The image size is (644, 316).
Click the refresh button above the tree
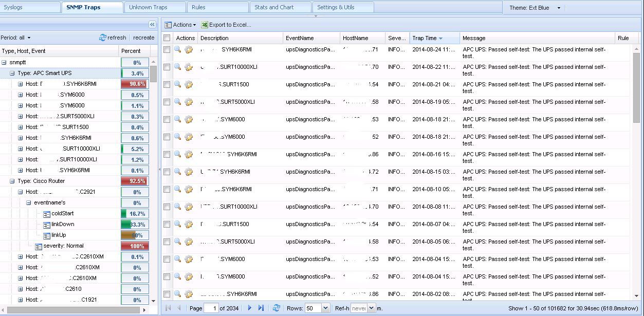(x=113, y=38)
